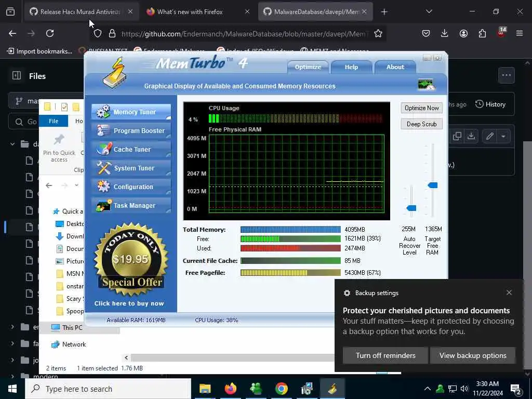The image size is (532, 399).
Task: Open Firefox account icon
Action: pos(463,33)
